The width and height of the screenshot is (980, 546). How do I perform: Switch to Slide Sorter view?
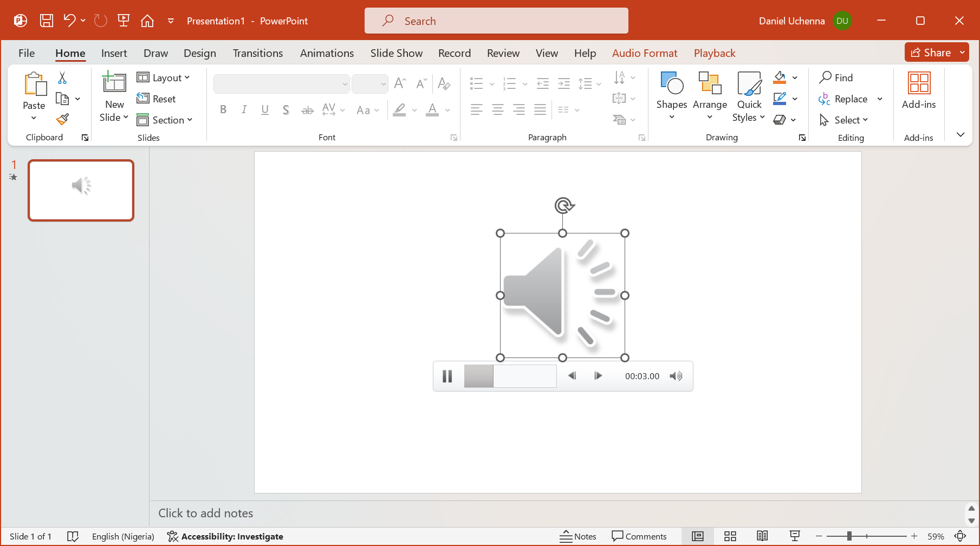(x=730, y=536)
